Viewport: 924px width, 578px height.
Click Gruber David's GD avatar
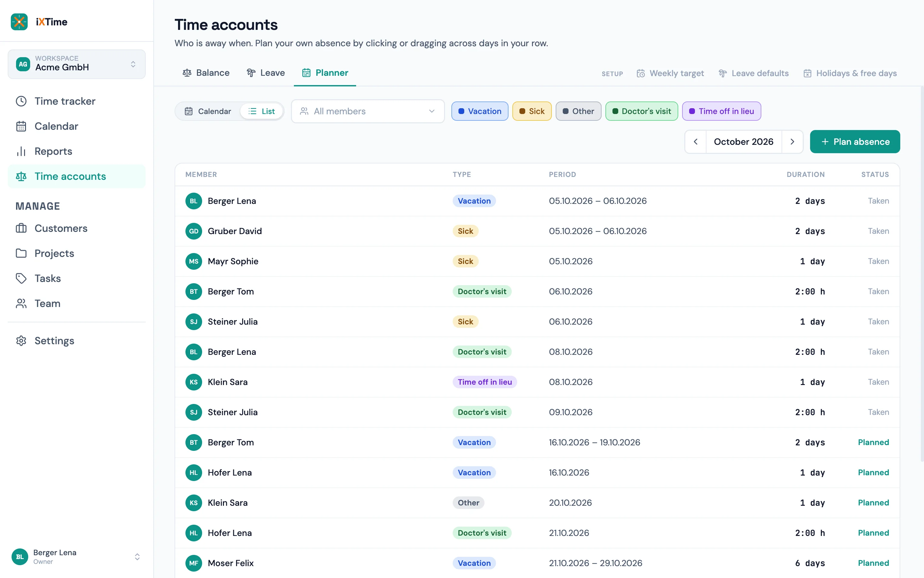[x=193, y=231]
